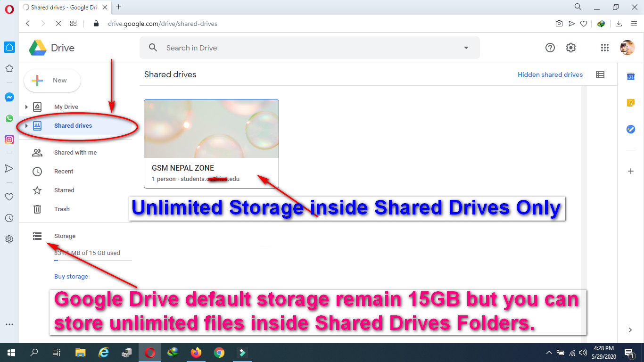Open Opera personal news flow icon

[9, 168]
